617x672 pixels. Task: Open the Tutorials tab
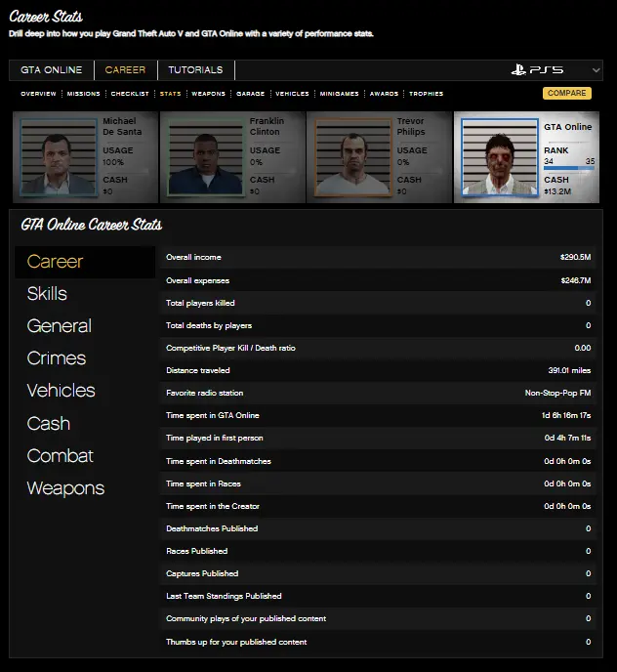pos(195,70)
